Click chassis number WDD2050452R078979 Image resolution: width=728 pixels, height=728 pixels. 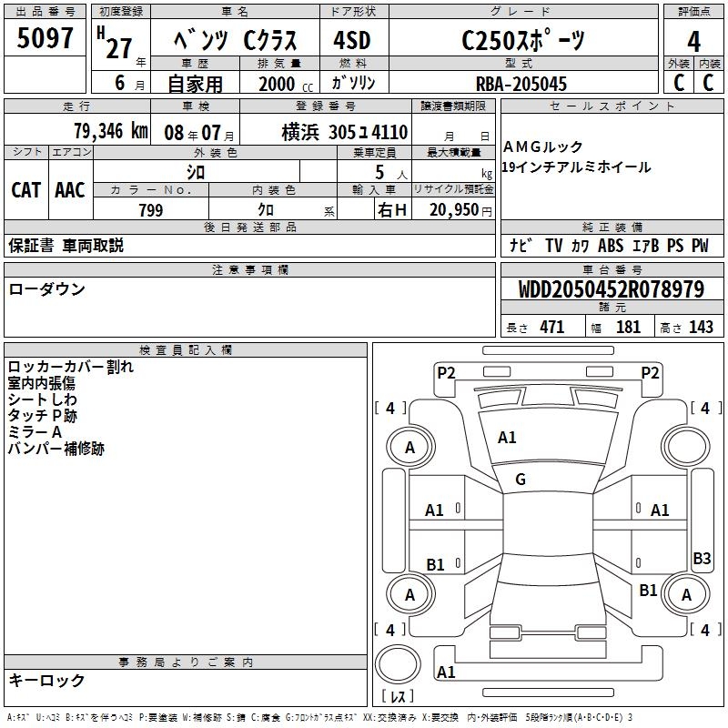pos(611,289)
